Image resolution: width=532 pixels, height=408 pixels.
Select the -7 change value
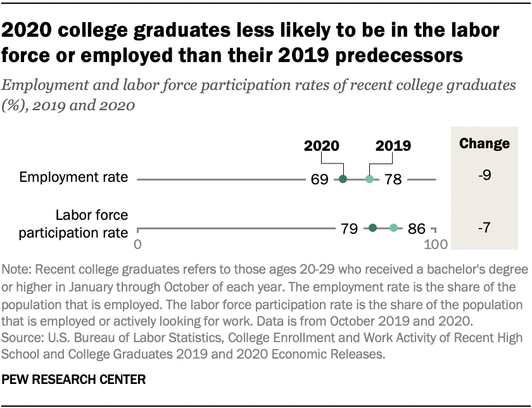tap(484, 227)
